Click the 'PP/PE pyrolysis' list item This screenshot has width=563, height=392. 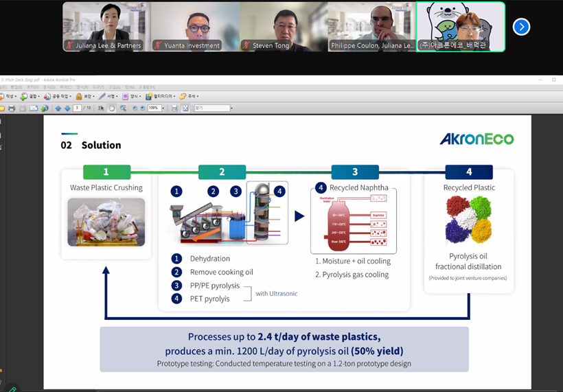(215, 286)
